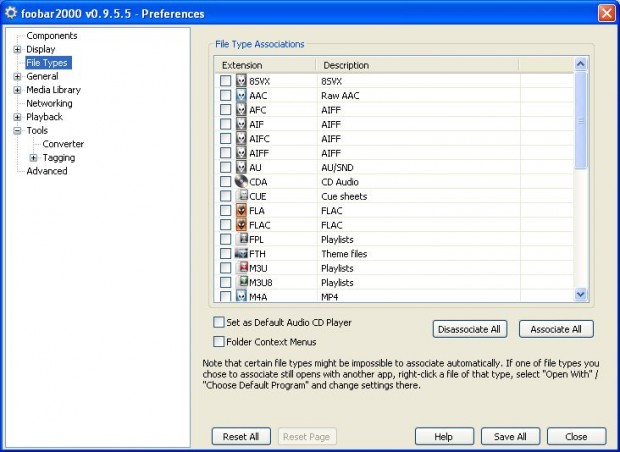
Task: Check the M3U extension checkbox
Action: (225, 268)
